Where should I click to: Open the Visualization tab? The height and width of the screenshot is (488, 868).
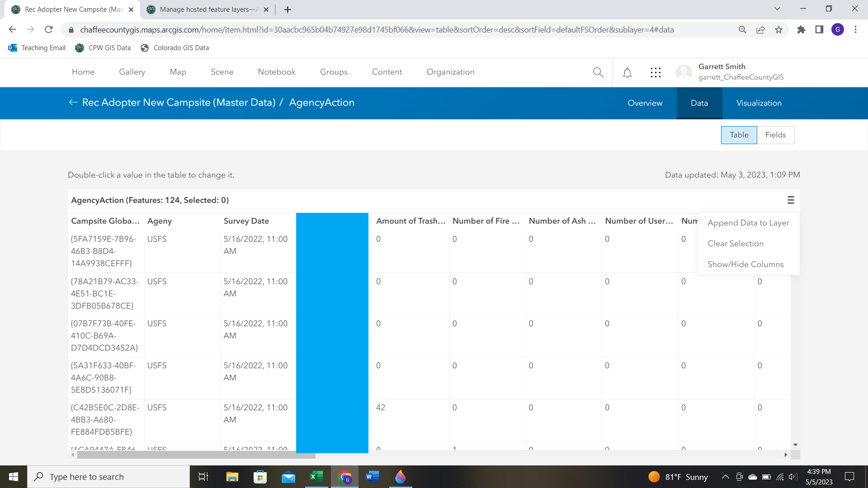point(759,103)
